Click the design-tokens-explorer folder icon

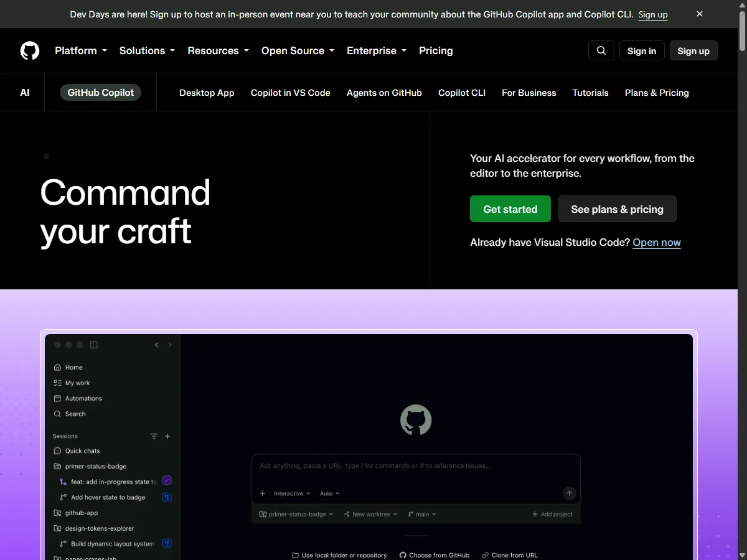[57, 528]
